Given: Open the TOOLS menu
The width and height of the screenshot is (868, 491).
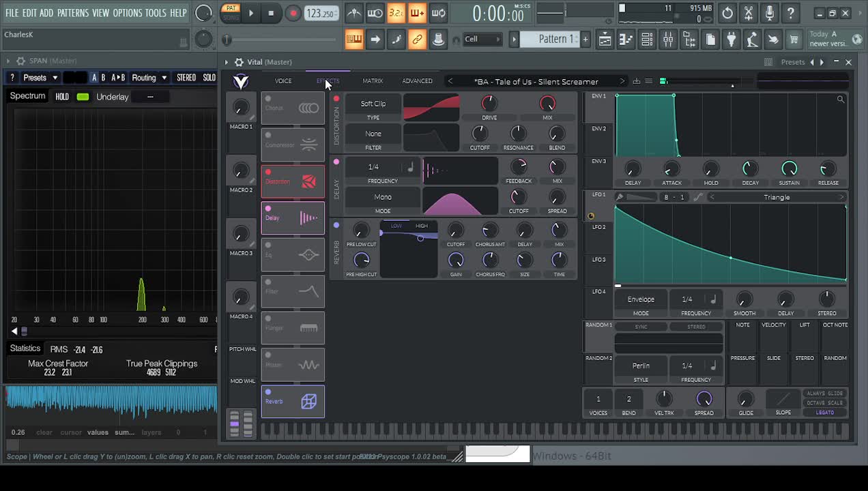Looking at the screenshot, I should tap(156, 13).
